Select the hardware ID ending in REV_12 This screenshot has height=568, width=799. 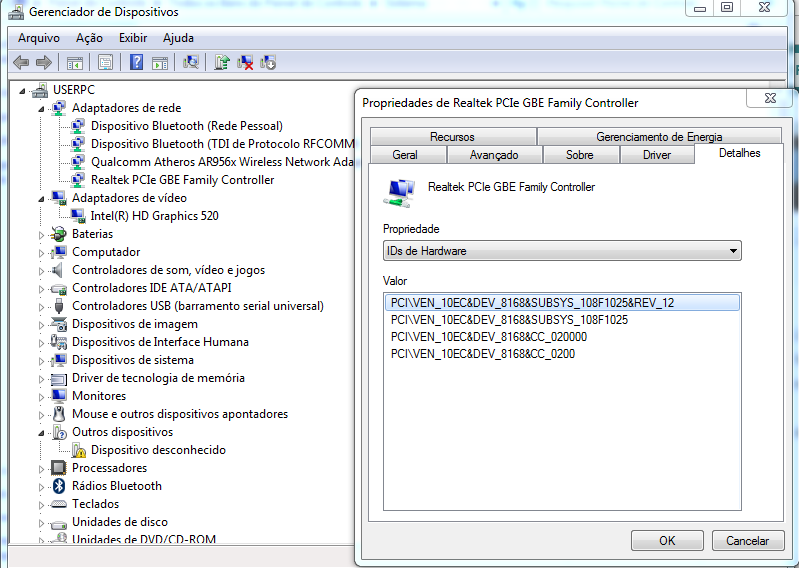(x=562, y=303)
